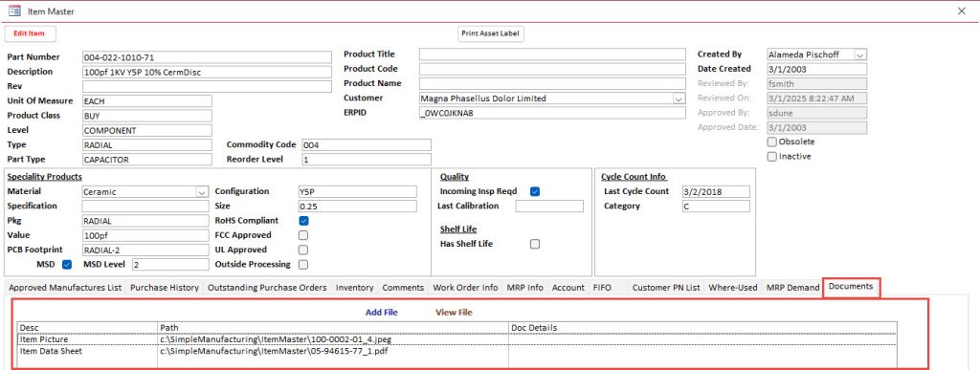Image resolution: width=980 pixels, height=370 pixels.
Task: Open the Outstanding Purchase Orders tab
Action: pos(267,288)
